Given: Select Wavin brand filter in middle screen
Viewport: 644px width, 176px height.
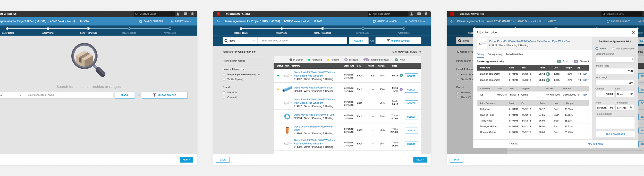Looking at the screenshot, I should (224, 93).
